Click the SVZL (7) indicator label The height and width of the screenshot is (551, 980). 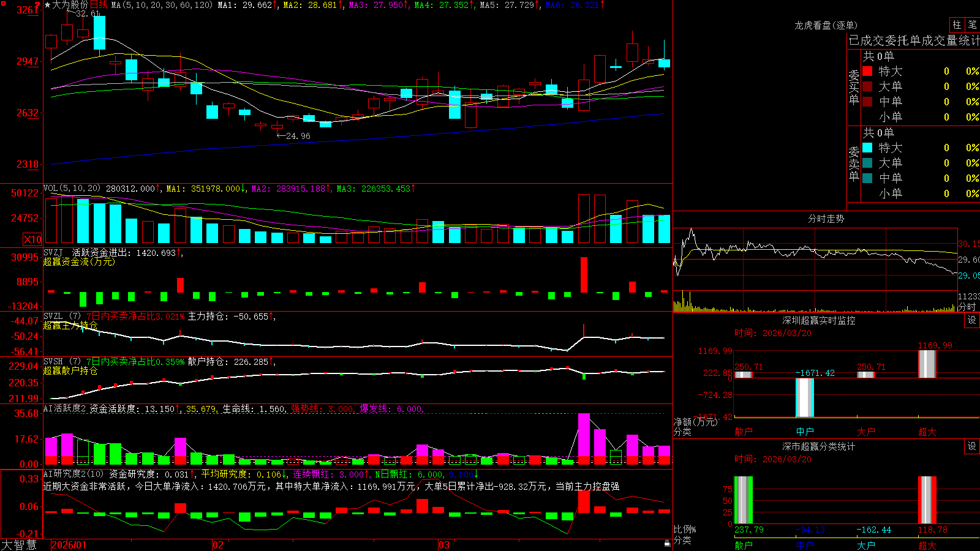coord(62,316)
